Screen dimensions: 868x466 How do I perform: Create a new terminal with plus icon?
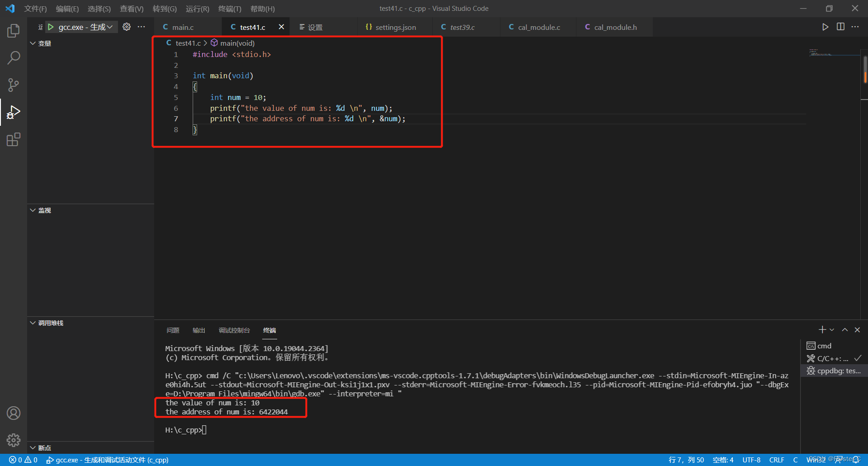822,330
